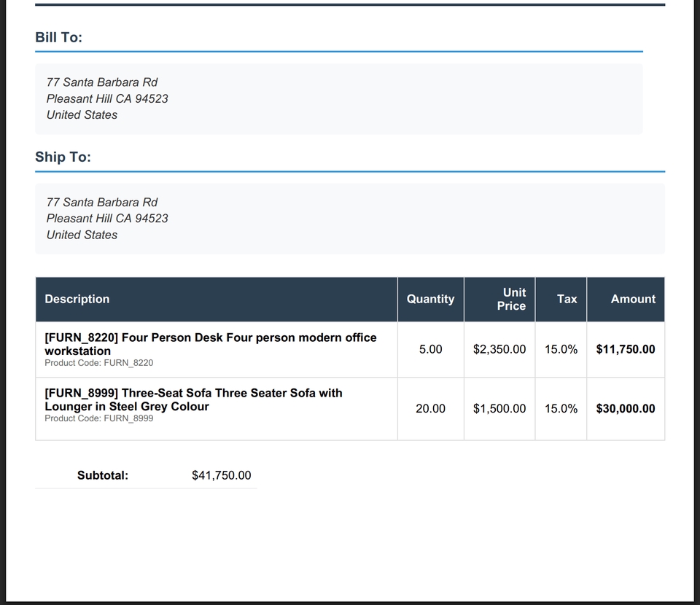The width and height of the screenshot is (700, 605).
Task: Click the 5.00 quantity cell
Action: (x=430, y=349)
